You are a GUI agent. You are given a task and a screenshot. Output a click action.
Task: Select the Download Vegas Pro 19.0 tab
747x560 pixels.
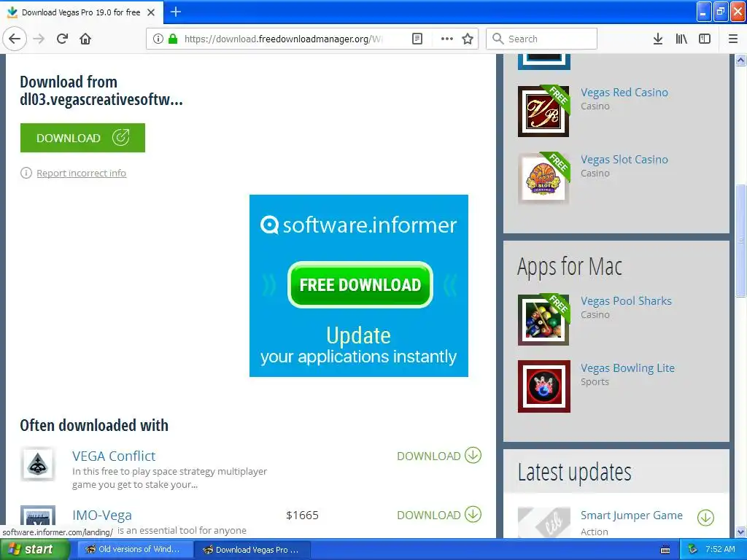pyautogui.click(x=81, y=12)
